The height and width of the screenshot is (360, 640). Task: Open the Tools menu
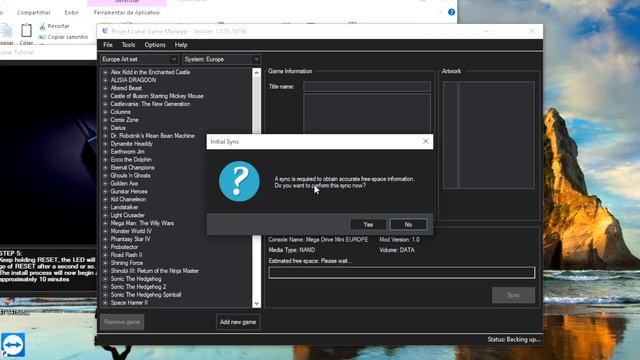[128, 45]
